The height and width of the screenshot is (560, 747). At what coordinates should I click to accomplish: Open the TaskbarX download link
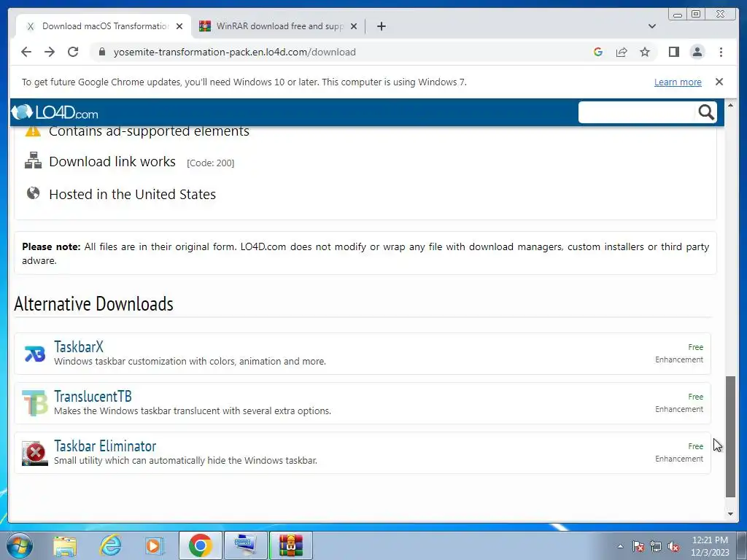tap(79, 346)
